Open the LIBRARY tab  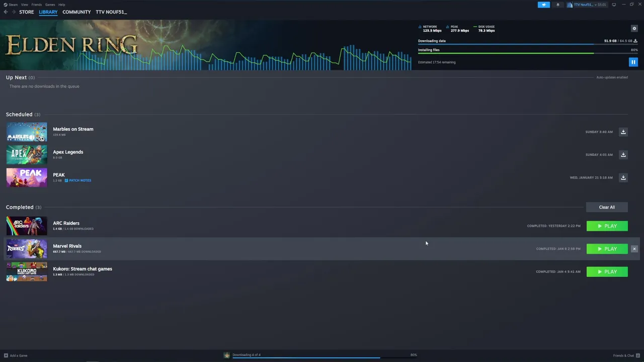pyautogui.click(x=48, y=12)
